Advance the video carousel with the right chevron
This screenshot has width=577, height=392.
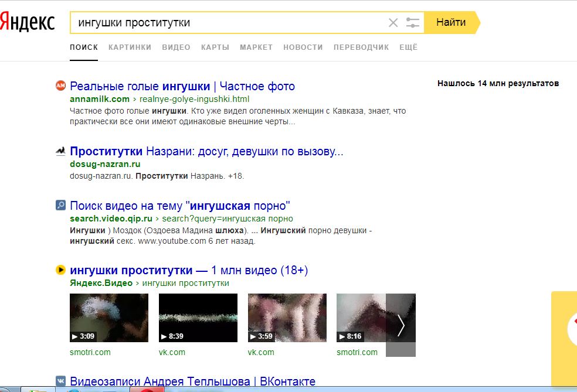pyautogui.click(x=400, y=325)
